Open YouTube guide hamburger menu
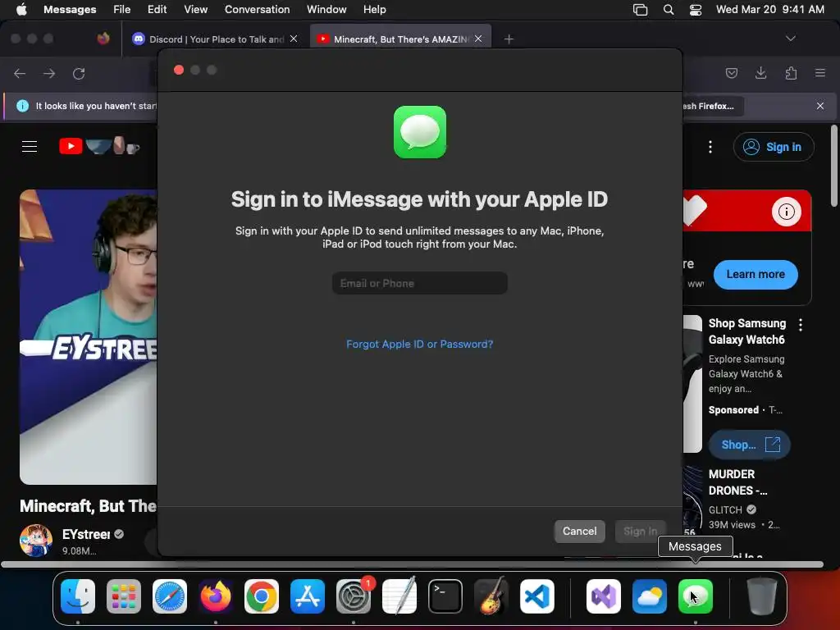Image resolution: width=840 pixels, height=630 pixels. [30, 146]
